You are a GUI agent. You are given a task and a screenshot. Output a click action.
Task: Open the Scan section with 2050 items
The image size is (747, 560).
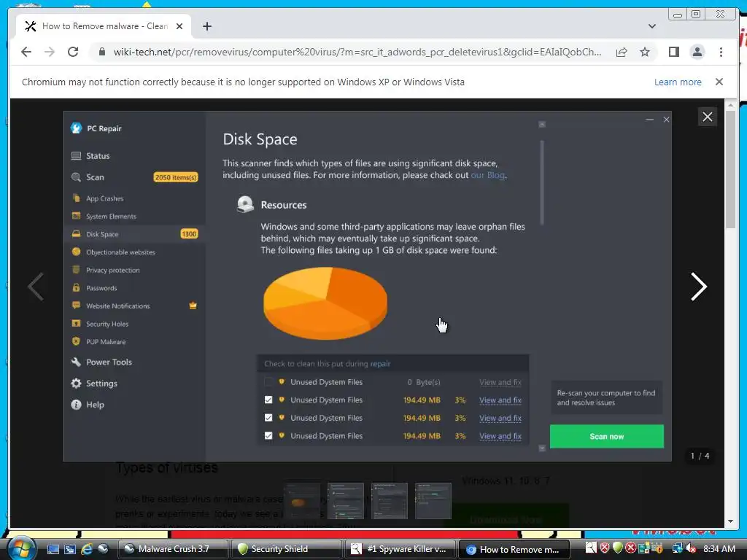(134, 177)
